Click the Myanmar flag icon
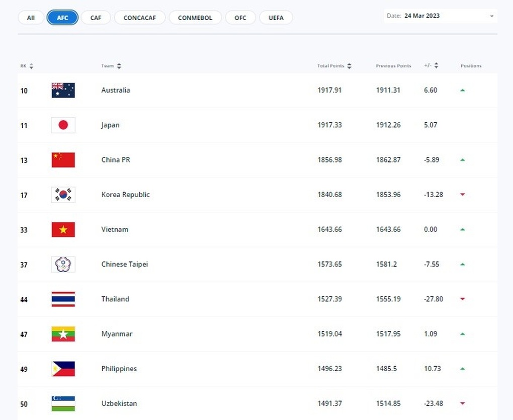This screenshot has width=513, height=420. (63, 334)
